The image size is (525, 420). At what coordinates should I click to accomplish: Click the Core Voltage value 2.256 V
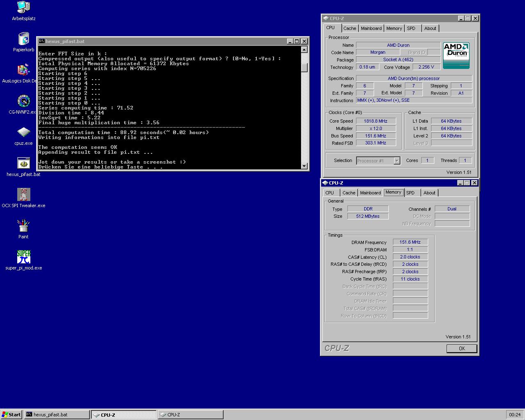[426, 67]
